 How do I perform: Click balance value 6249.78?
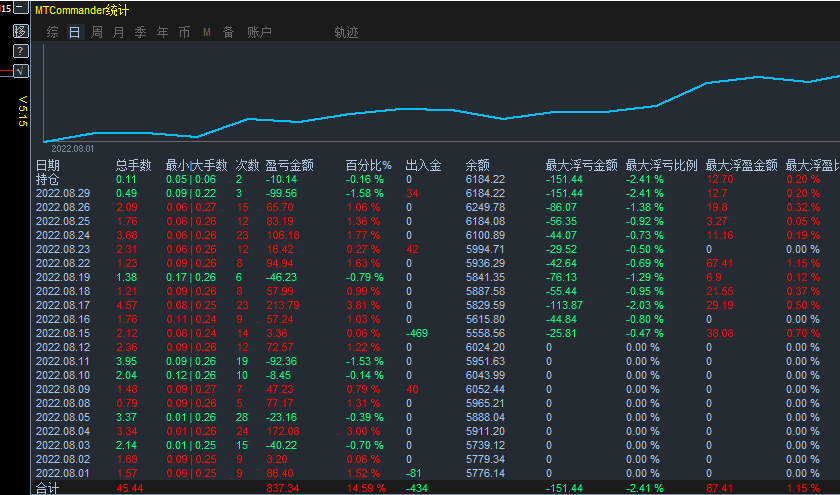point(485,207)
